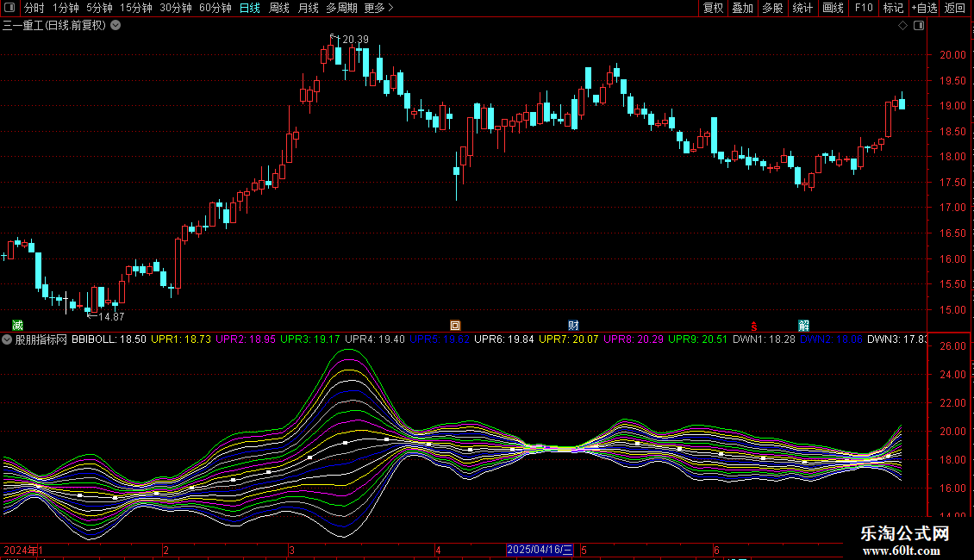Click the 叠加 overlay button
974x560 pixels.
[743, 8]
